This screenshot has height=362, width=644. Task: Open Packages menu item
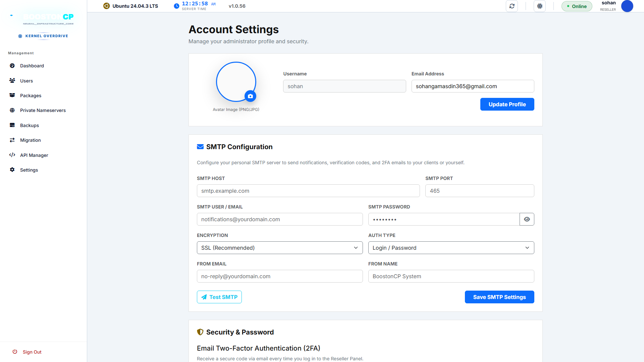[x=43, y=96]
